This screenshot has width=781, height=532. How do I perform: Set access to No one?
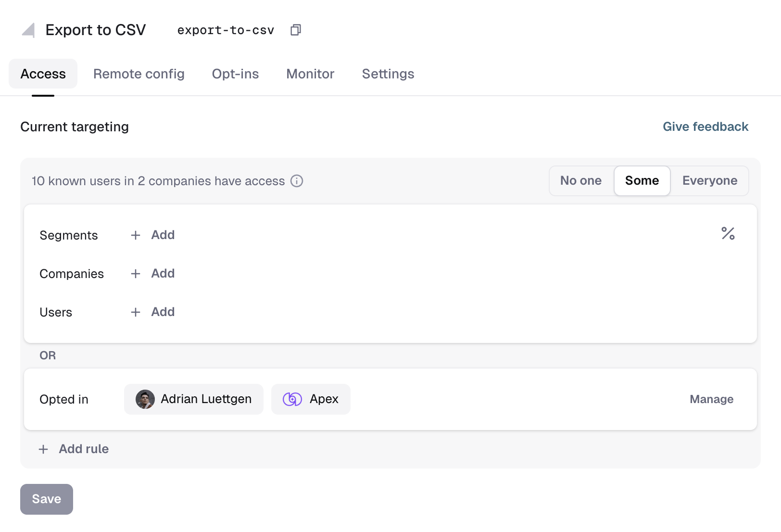[581, 181]
